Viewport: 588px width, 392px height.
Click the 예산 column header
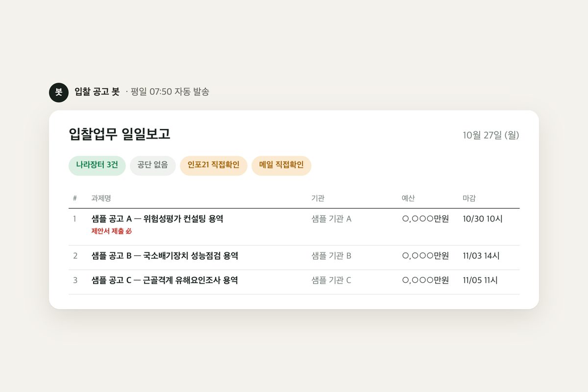tap(408, 198)
